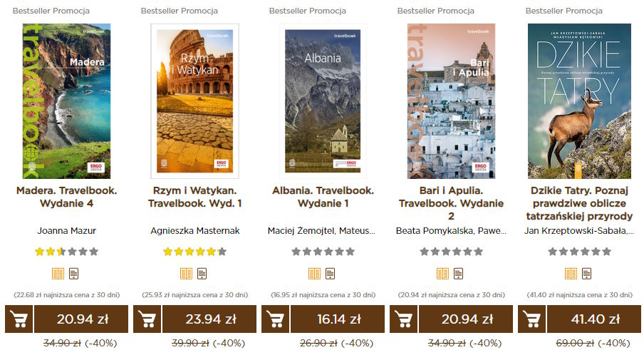Choose ebook icon under Bari i Apulia

click(x=458, y=274)
